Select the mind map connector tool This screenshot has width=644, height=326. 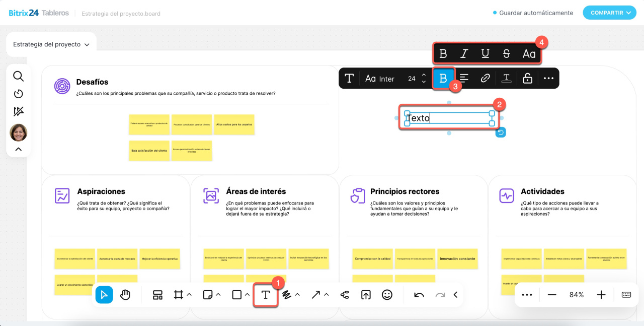pos(345,295)
